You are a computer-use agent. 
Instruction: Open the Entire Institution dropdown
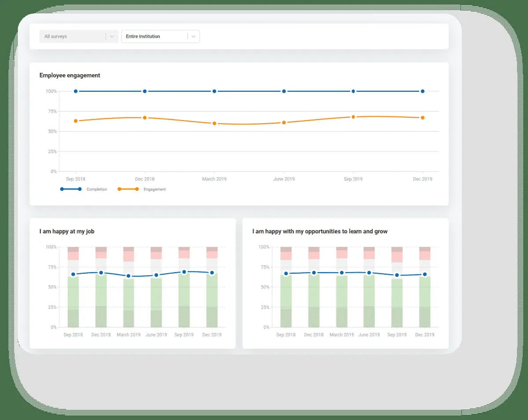(154, 37)
